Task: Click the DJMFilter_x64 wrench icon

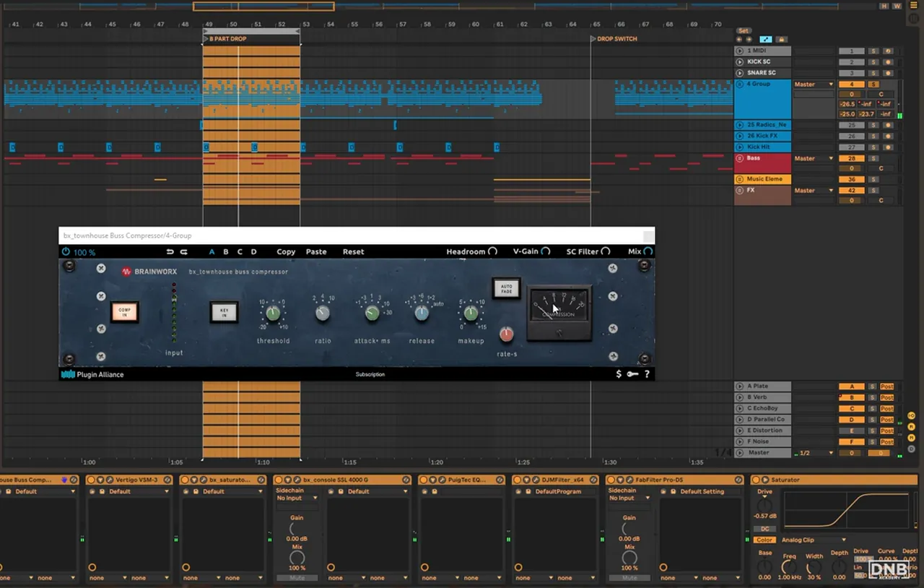Action: 536,480
